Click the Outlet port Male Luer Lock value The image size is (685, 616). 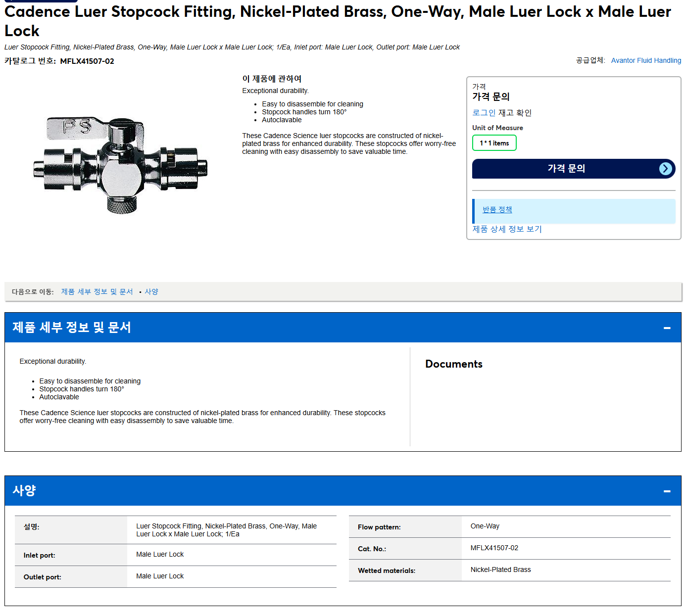tap(160, 576)
